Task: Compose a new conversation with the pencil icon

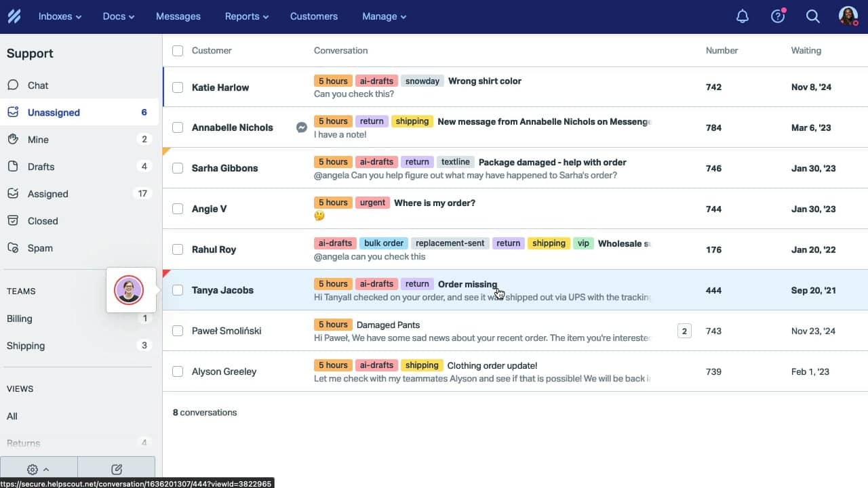Action: (116, 468)
